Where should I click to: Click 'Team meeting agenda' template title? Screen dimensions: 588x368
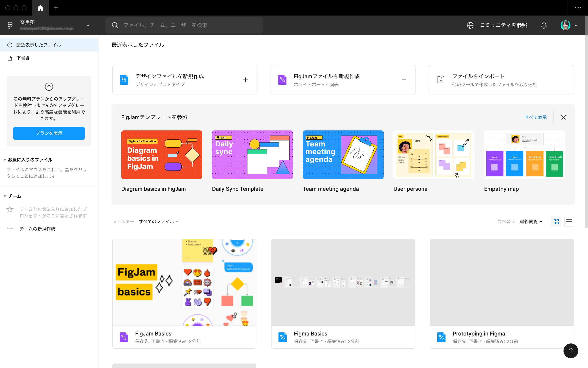click(331, 189)
